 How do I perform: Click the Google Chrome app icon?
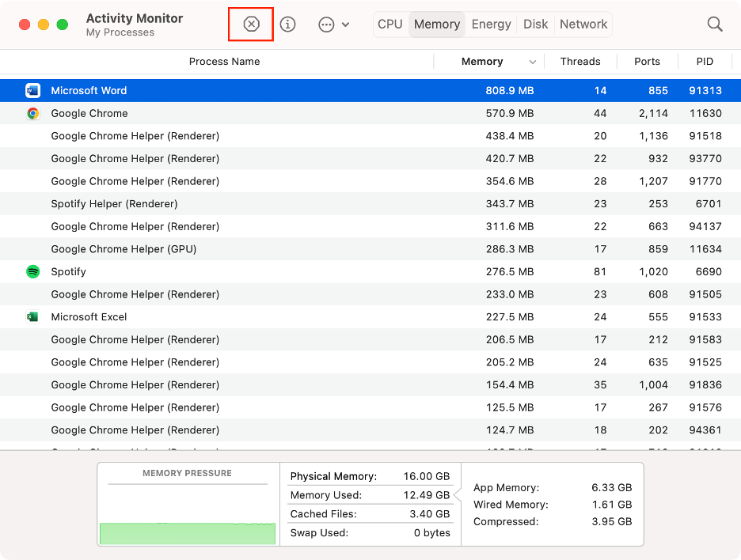pos(32,113)
